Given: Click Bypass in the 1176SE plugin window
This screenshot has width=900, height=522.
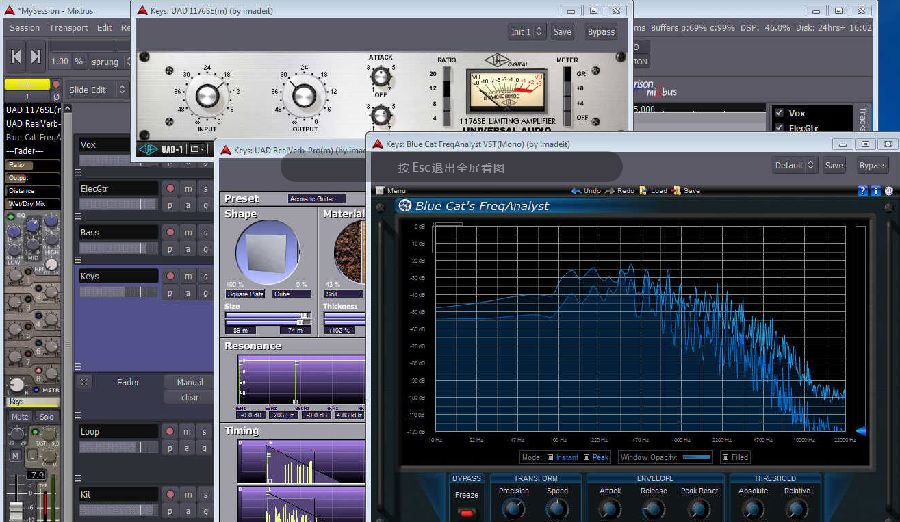Looking at the screenshot, I should (x=601, y=32).
